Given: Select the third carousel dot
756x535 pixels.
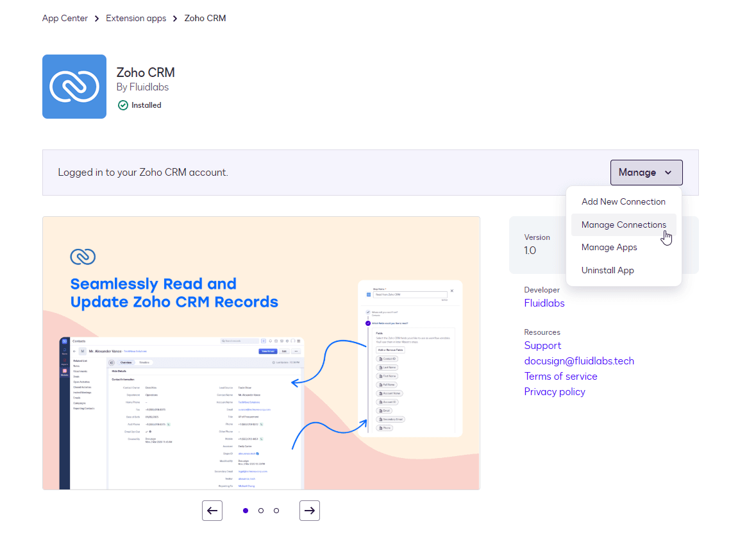Looking at the screenshot, I should coord(276,511).
